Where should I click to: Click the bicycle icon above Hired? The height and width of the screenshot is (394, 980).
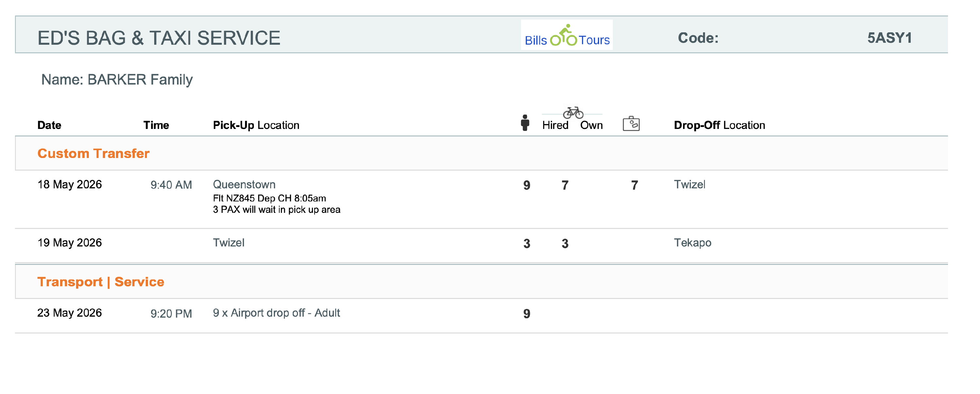(573, 113)
